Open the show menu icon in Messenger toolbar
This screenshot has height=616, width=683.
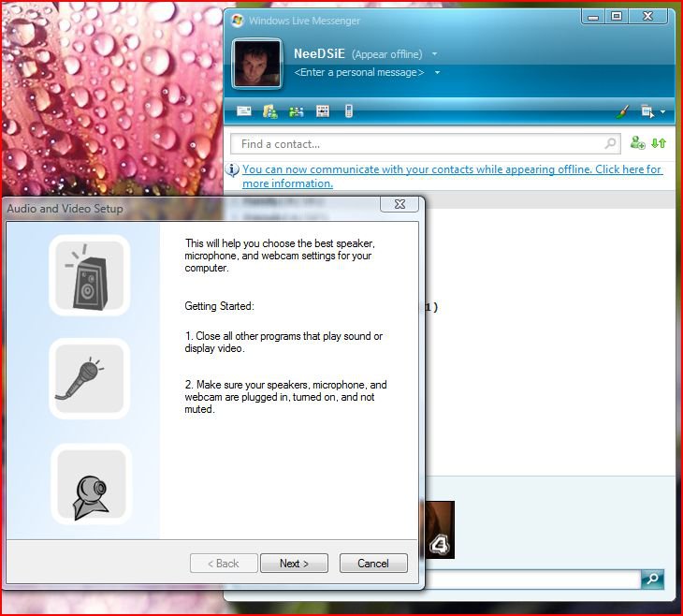(x=647, y=111)
